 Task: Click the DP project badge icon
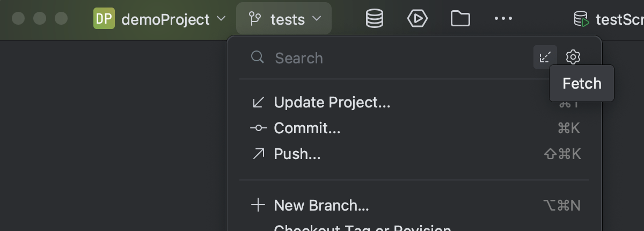point(104,19)
